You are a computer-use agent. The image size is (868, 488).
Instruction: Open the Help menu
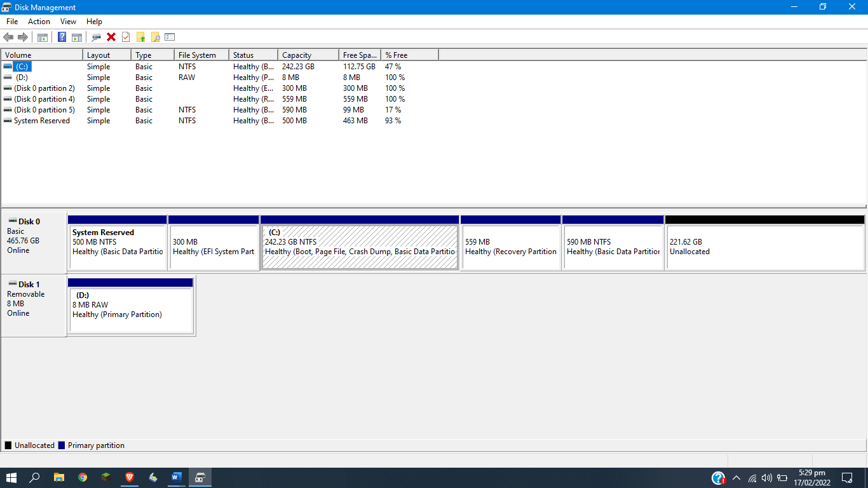94,22
